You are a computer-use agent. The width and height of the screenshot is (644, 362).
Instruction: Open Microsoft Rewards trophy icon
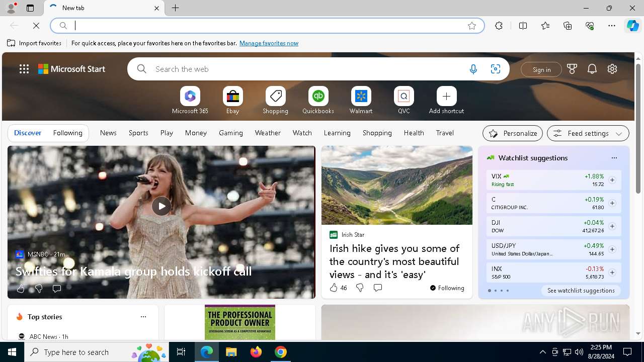(x=572, y=69)
